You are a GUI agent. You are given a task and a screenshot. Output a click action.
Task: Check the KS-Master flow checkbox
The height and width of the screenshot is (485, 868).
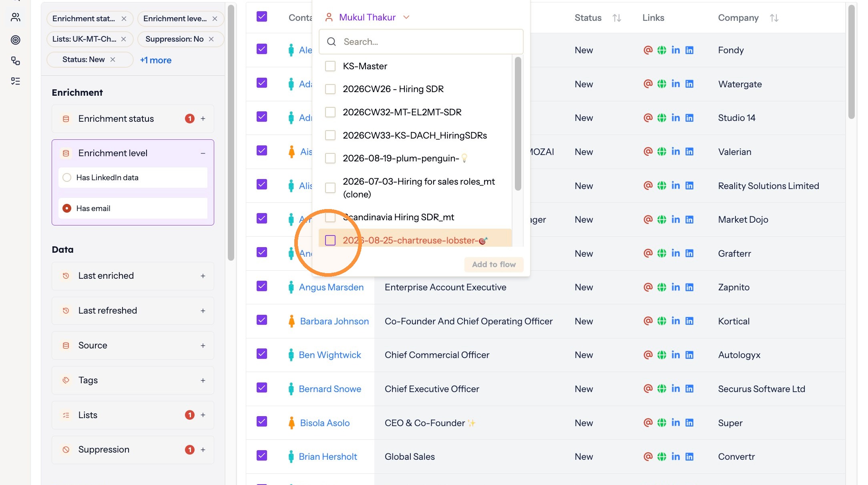(x=330, y=66)
